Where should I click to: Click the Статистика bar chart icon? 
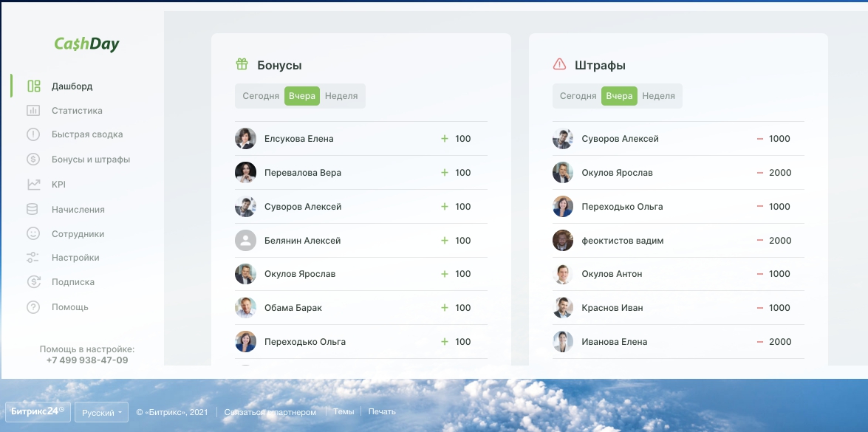[33, 111]
